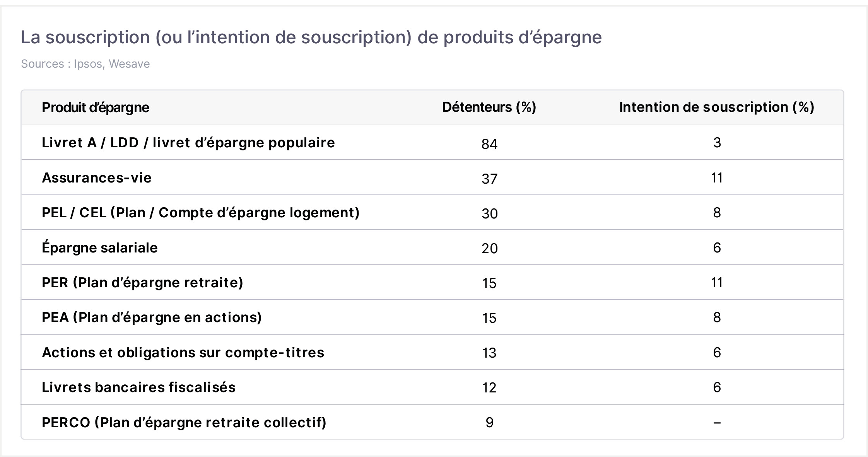This screenshot has height=457, width=868.
Task: Select 'PER (Plan d'épargne retraite)' row label
Action: click(142, 283)
